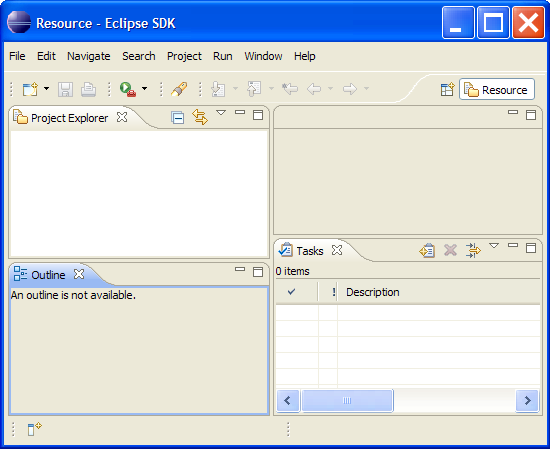Screen dimensions: 550x449
Task: Close the Project Explorer view
Action: pyautogui.click(x=122, y=117)
